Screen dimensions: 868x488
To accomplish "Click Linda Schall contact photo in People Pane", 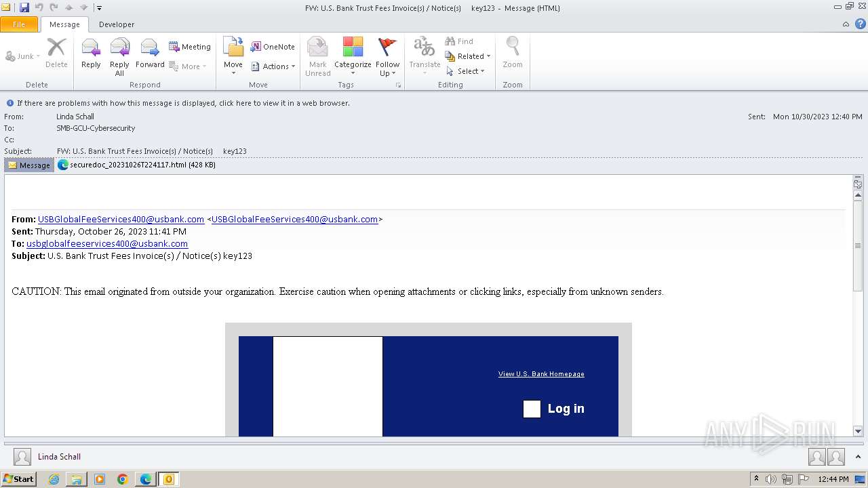I will [22, 457].
